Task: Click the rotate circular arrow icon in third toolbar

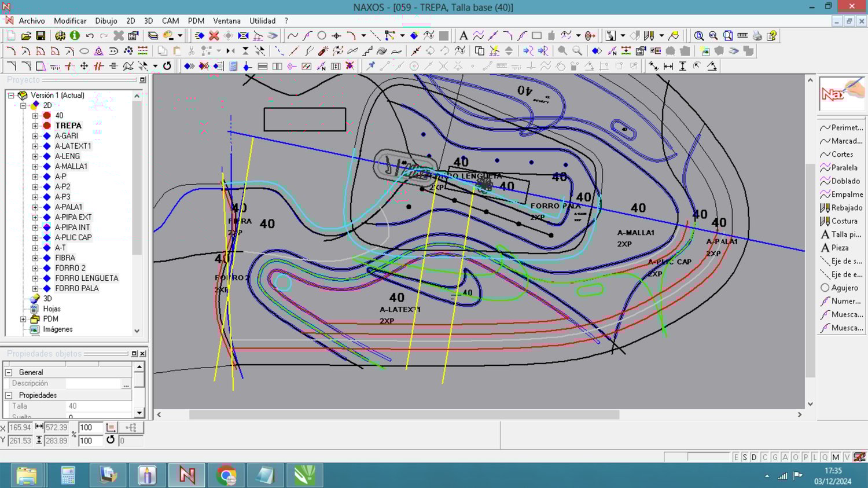Action: pos(167,66)
